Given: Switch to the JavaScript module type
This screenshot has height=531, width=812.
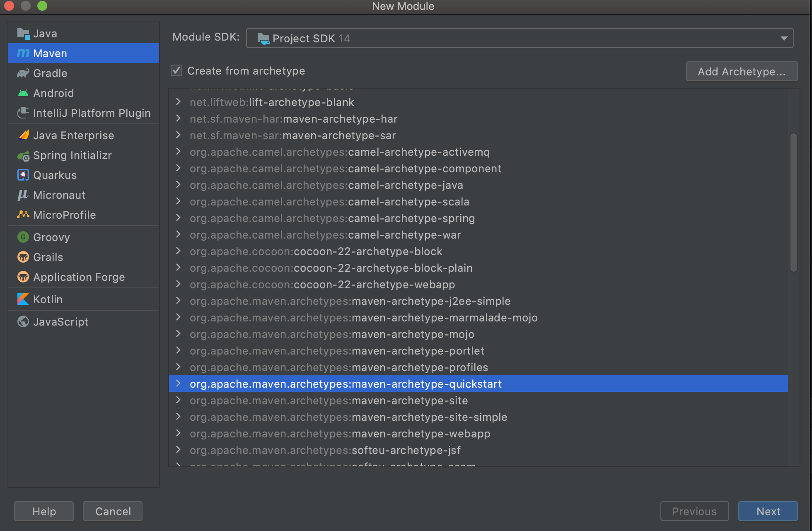Looking at the screenshot, I should pyautogui.click(x=60, y=321).
